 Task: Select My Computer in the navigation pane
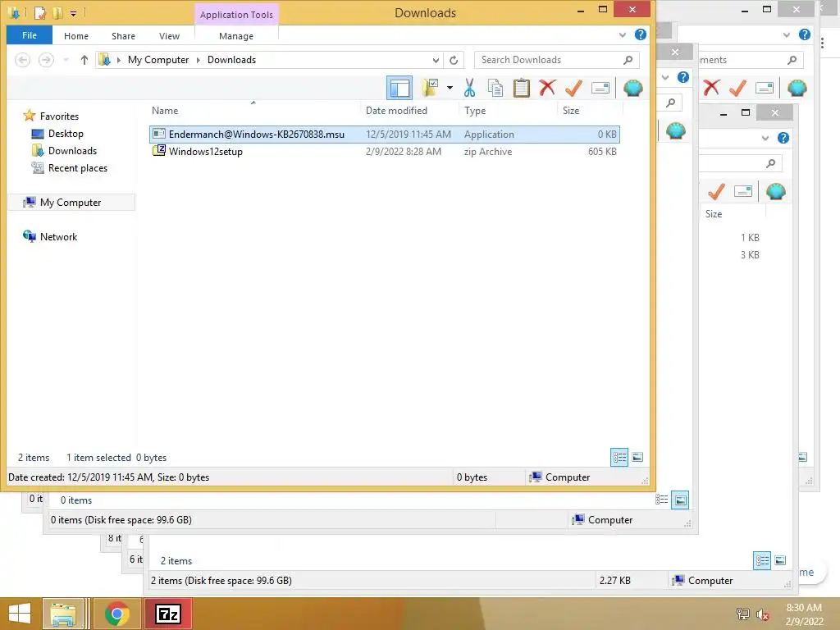point(71,202)
